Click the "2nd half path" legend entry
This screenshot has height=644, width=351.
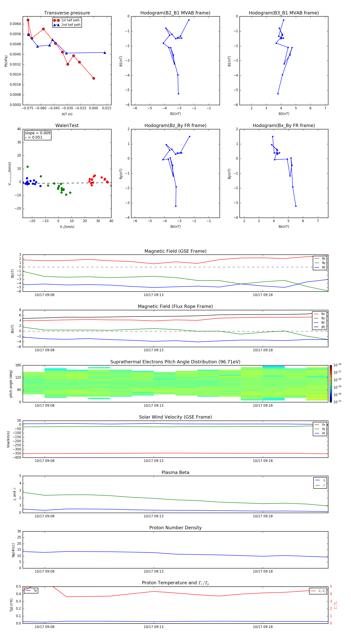pos(67,25)
